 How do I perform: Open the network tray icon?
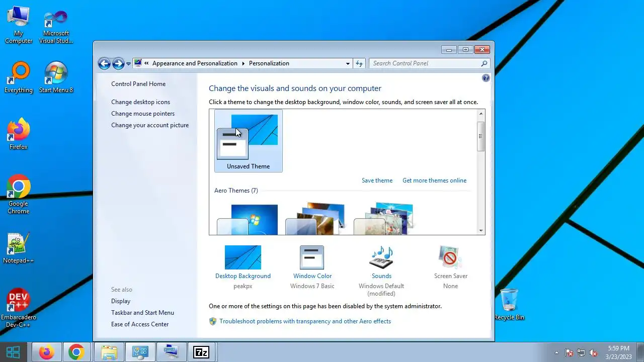point(581,352)
